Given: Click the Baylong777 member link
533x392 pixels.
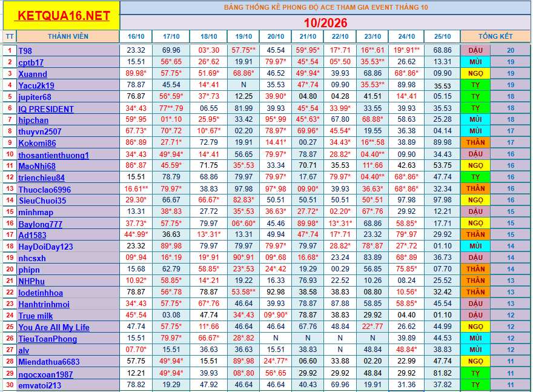Looking at the screenshot, I should point(40,224).
